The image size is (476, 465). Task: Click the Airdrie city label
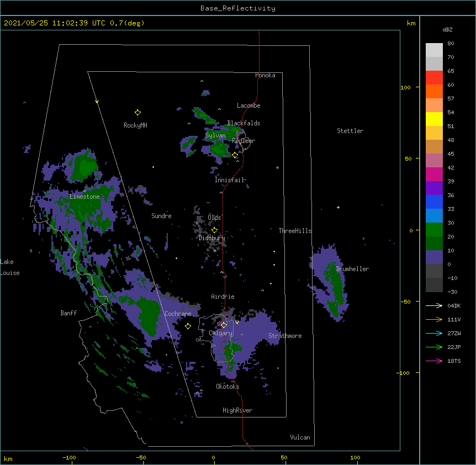point(223,297)
